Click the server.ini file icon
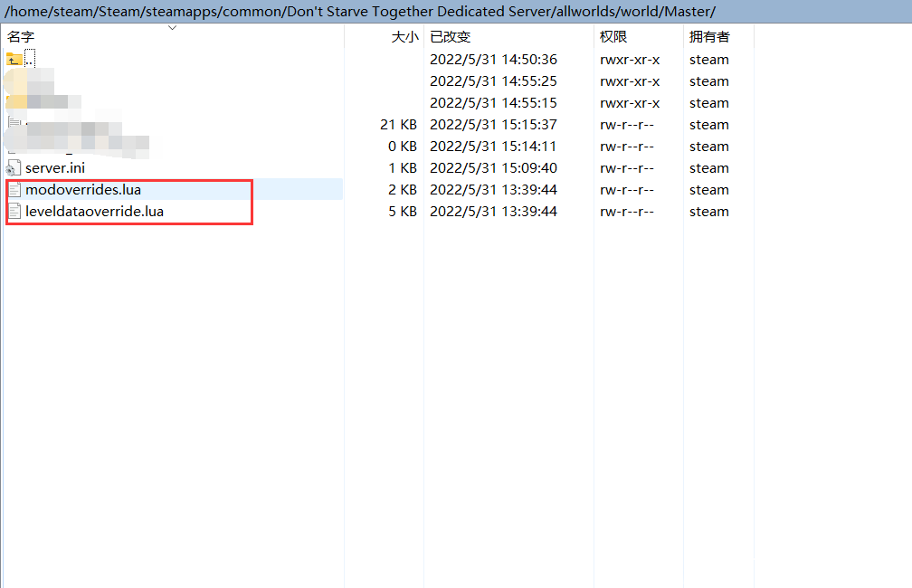Viewport: 912px width, 588px height. pos(14,168)
